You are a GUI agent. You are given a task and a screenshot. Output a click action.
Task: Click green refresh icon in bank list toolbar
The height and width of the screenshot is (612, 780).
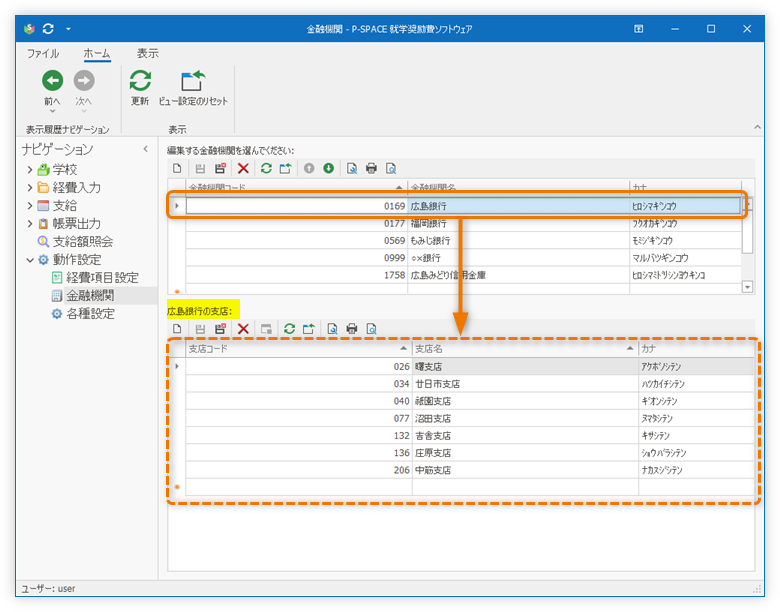266,169
